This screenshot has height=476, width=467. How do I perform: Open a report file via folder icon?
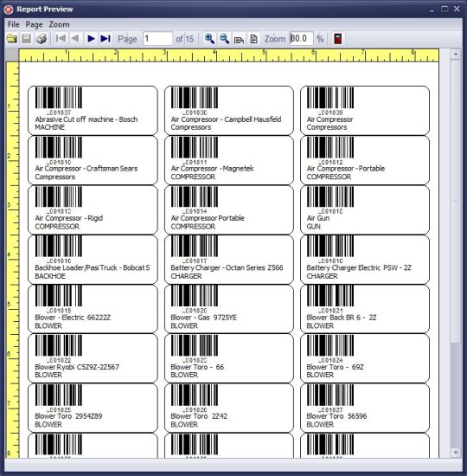coord(12,39)
